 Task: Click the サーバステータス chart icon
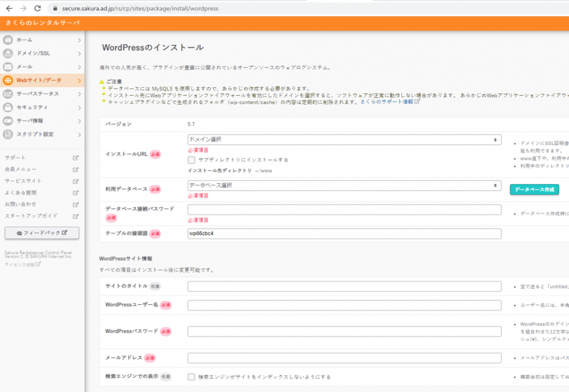pos(8,93)
